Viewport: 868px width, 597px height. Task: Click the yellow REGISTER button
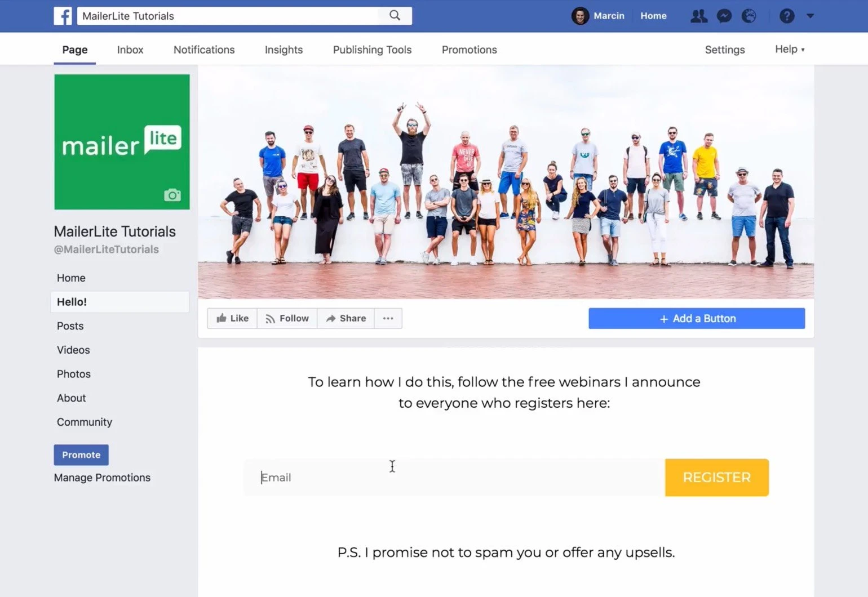(717, 478)
